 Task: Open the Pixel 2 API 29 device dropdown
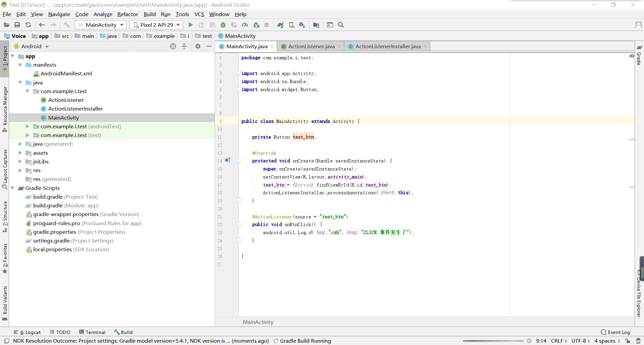(x=157, y=25)
